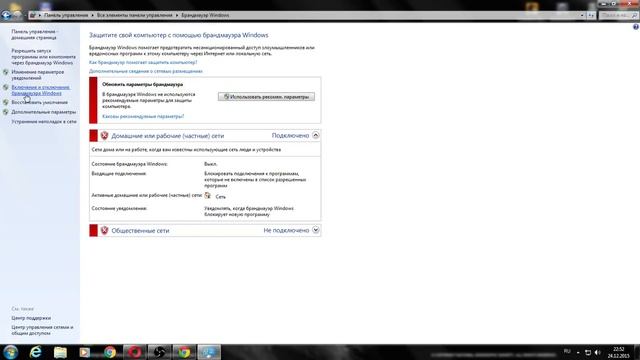Open dropdown arrow after Панель управления breadcrumb
Viewport: 640px width, 360px height.
(x=92, y=15)
